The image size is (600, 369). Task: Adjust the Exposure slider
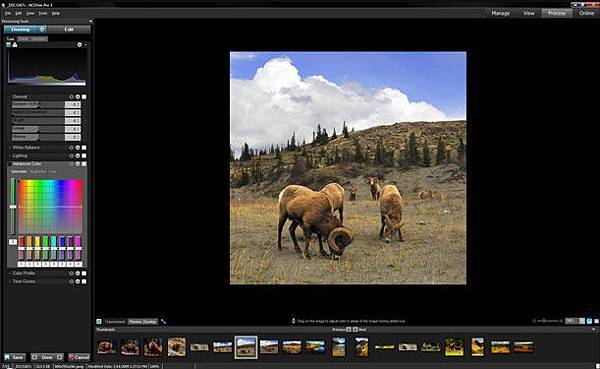(38, 104)
